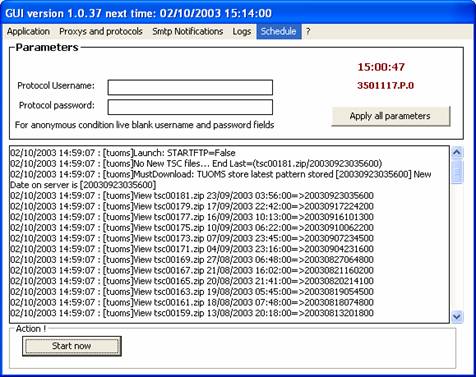Click the GUI version title bar
This screenshot has height=377, width=476.
[238, 13]
